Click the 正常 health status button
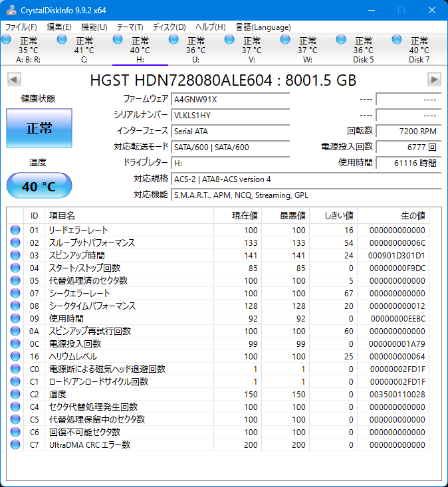 point(39,128)
